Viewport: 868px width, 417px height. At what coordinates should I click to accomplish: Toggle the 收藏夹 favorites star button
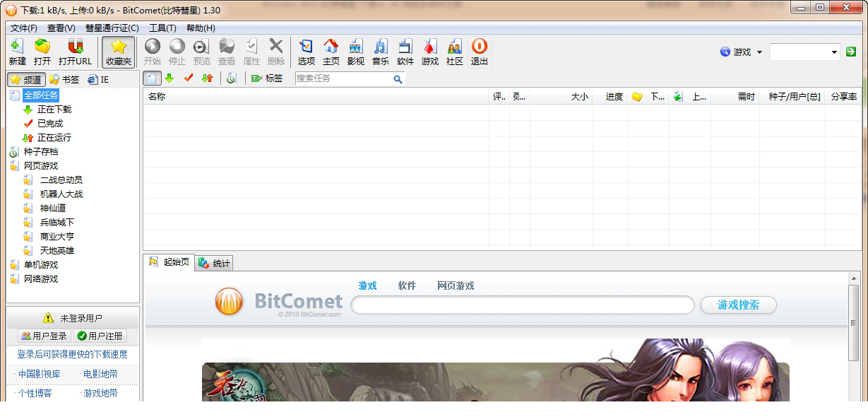click(119, 52)
